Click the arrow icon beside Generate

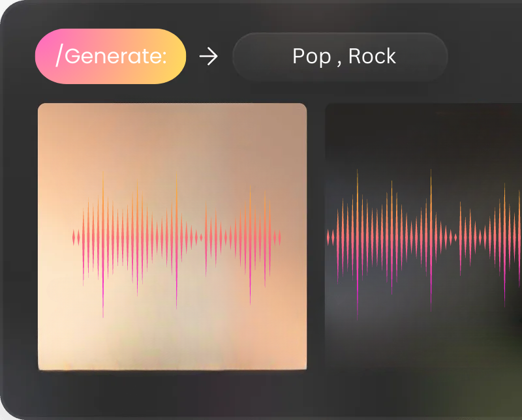pyautogui.click(x=208, y=56)
